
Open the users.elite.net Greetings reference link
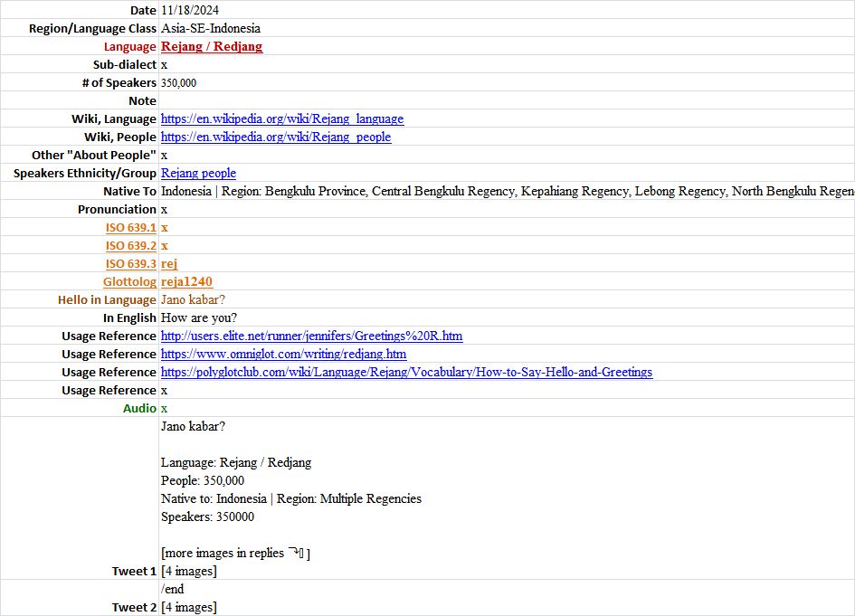tap(311, 336)
